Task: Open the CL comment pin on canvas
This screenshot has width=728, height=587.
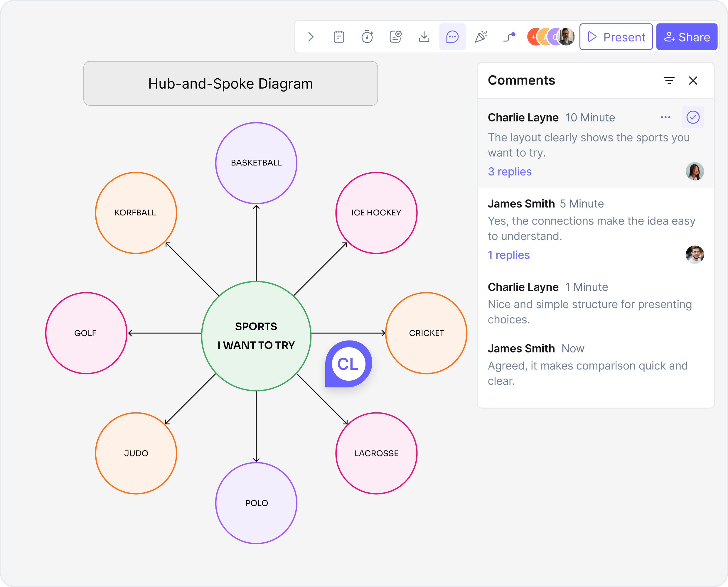Action: coord(348,364)
